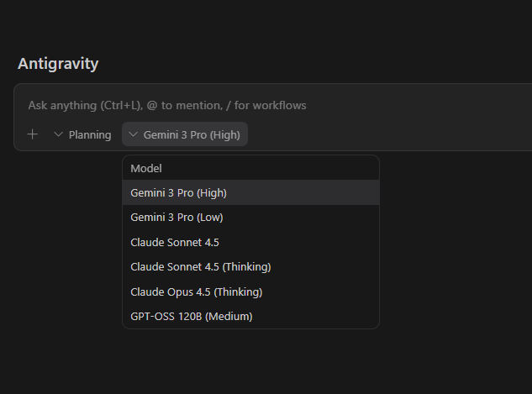Collapse the Gemini 3 Pro (High) model selector
Viewport: 532px width, 394px height.
185,134
